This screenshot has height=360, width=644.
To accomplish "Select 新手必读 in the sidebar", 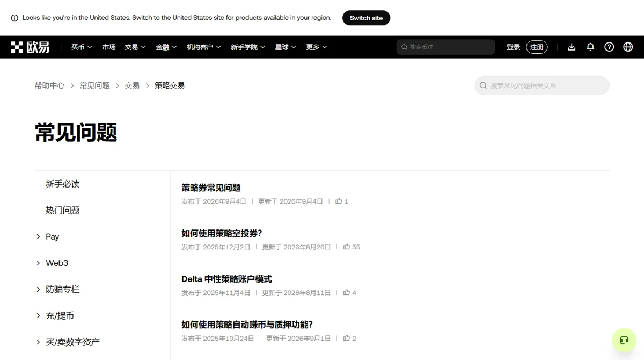I will point(63,184).
